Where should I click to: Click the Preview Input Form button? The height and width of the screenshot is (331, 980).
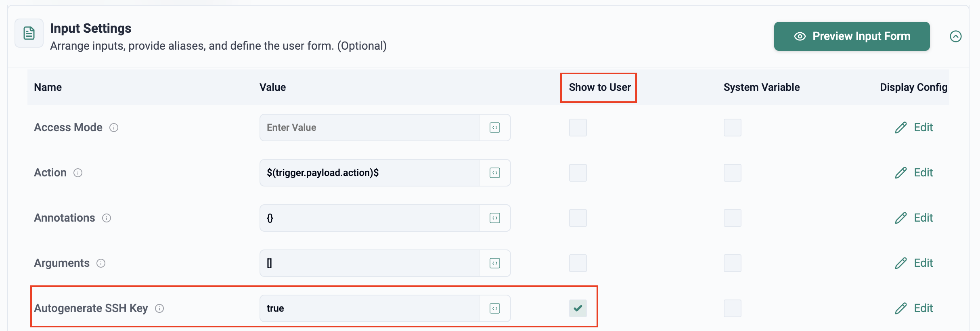coord(852,36)
